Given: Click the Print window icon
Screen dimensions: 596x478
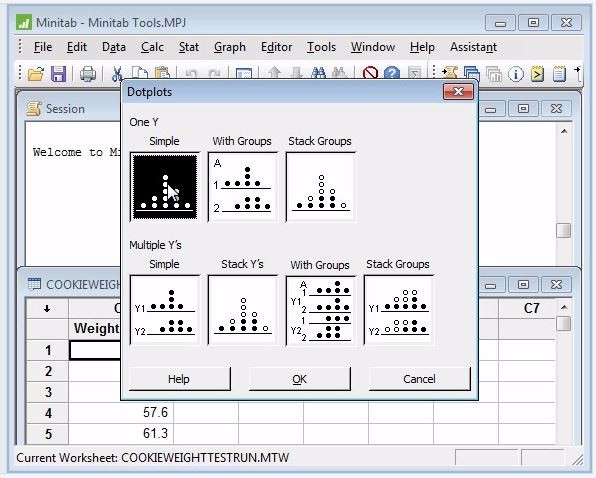Looking at the screenshot, I should [88, 74].
